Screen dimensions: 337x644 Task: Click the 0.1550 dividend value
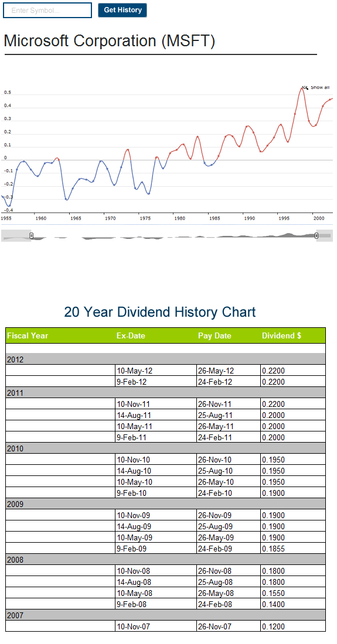[293, 592]
